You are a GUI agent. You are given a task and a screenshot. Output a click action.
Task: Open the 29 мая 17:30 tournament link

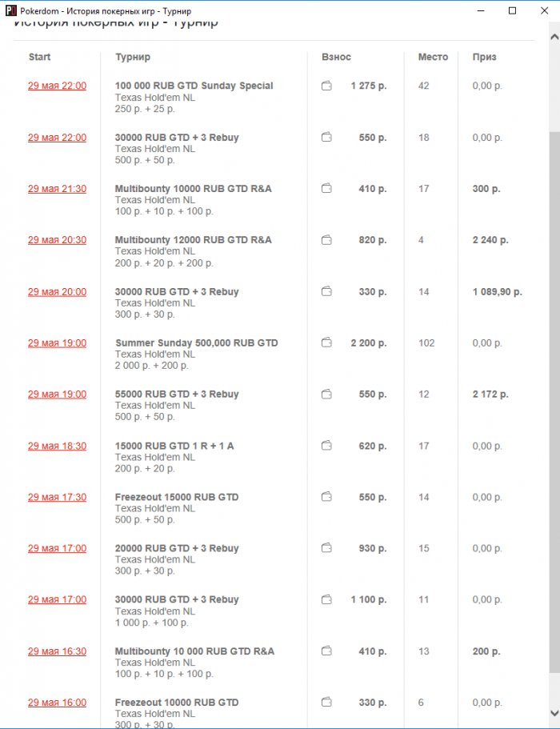click(57, 497)
